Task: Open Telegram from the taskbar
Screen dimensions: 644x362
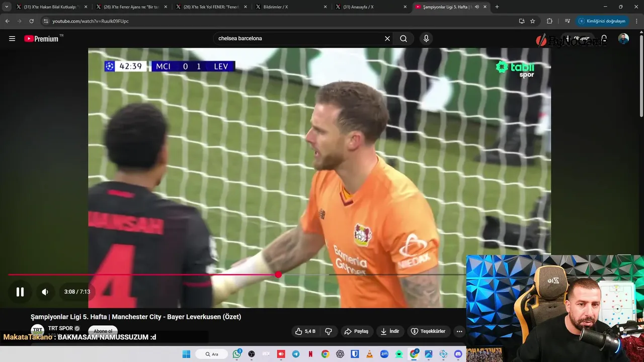Action: pos(296,354)
